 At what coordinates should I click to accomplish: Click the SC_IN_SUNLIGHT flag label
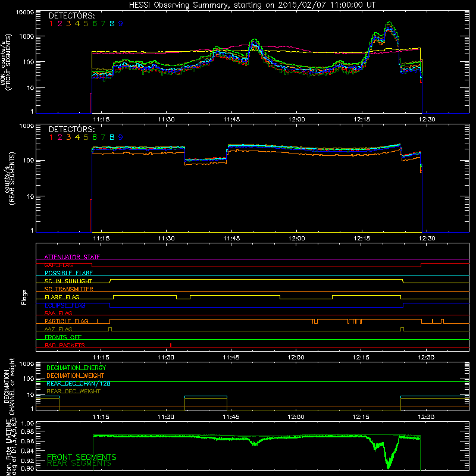pos(68,281)
